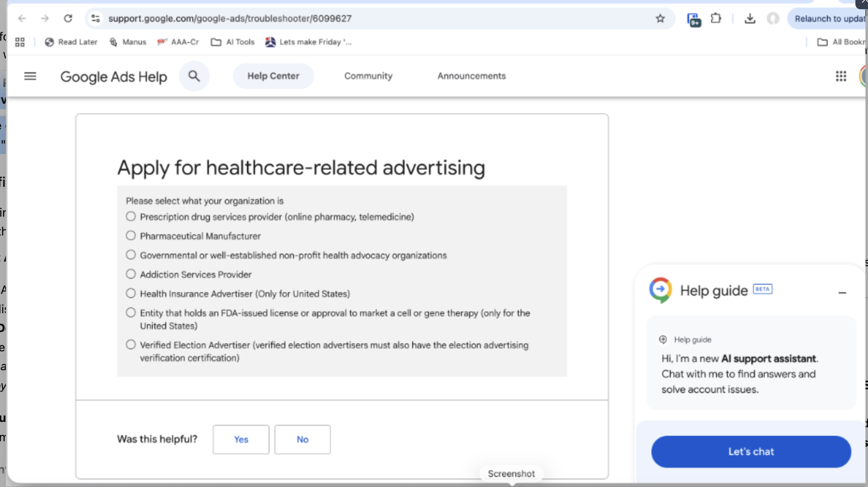Reload the page with the refresh icon
868x487 pixels.
coord(68,18)
